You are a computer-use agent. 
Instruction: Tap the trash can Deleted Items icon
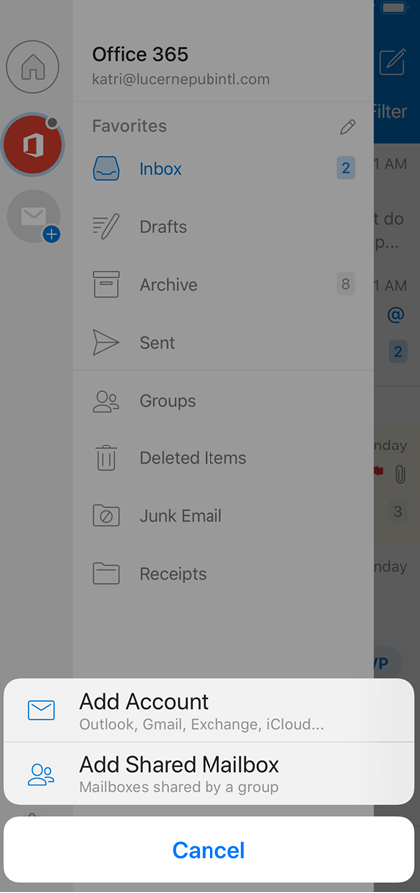[106, 458]
